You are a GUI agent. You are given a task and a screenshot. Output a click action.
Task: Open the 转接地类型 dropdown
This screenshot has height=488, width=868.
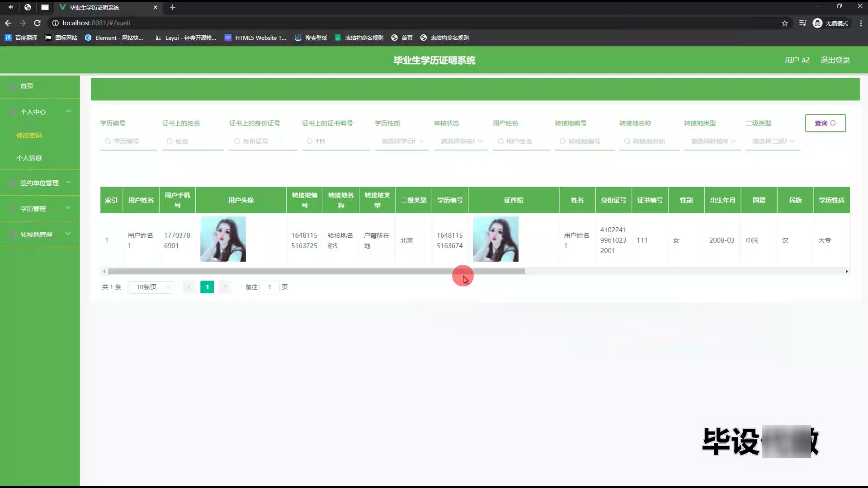coord(712,141)
